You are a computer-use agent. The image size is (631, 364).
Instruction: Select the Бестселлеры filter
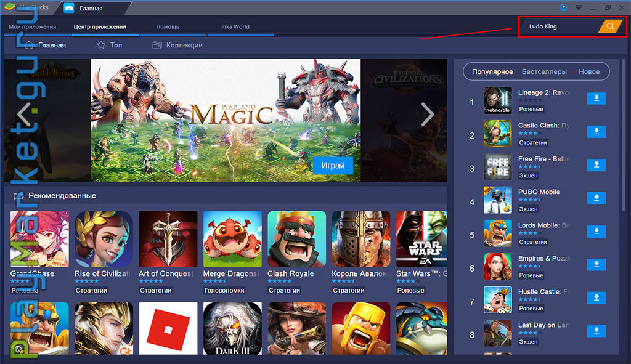point(544,71)
